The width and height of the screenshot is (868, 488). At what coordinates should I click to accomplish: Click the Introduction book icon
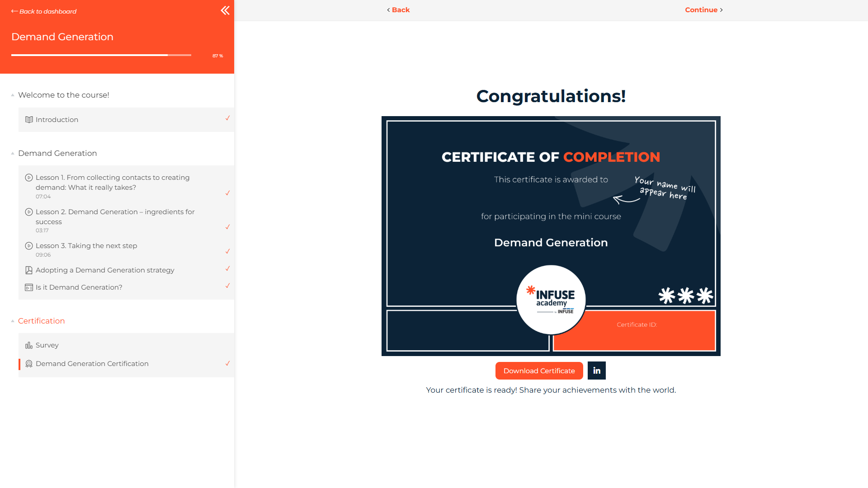(x=29, y=120)
